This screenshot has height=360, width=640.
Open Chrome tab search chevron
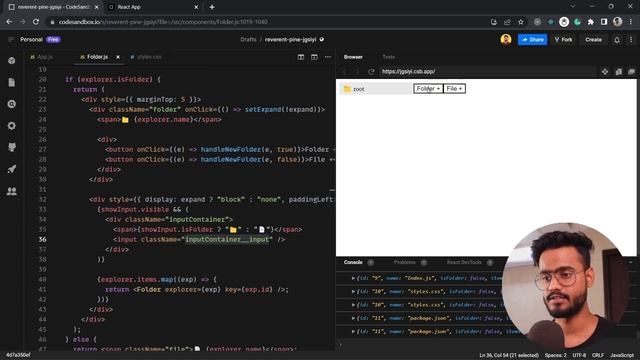573,7
